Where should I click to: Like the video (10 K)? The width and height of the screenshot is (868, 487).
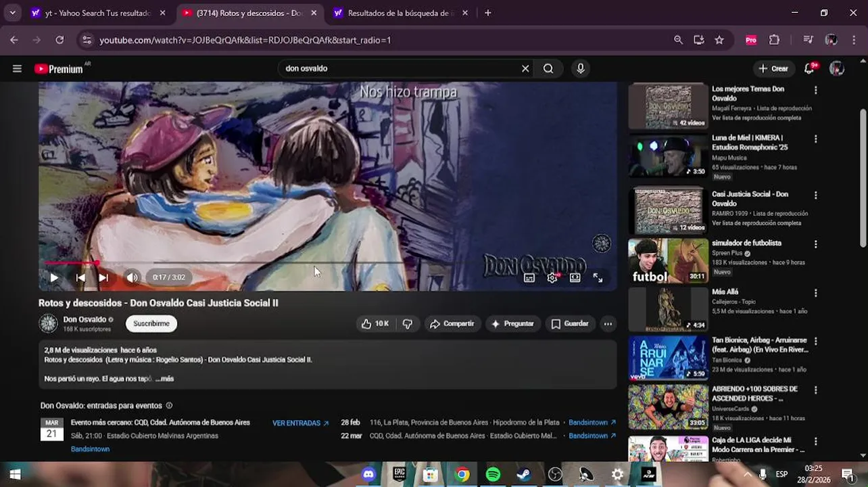(375, 324)
